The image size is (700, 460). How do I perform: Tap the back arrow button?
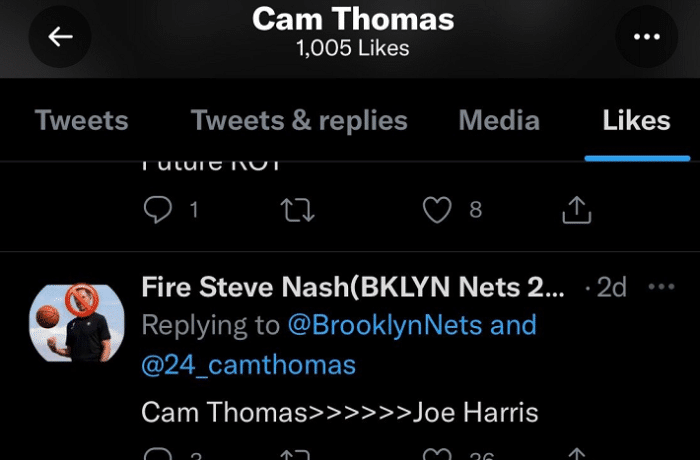pos(61,37)
